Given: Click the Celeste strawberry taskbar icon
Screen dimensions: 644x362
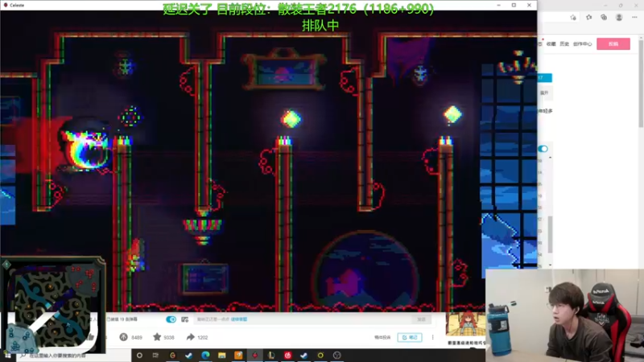Looking at the screenshot, I should 254,356.
